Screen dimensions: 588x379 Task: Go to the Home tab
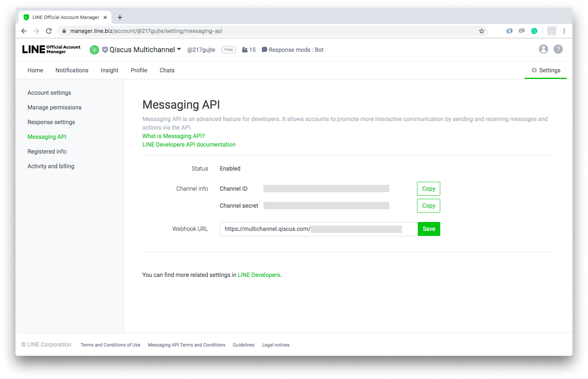(35, 70)
